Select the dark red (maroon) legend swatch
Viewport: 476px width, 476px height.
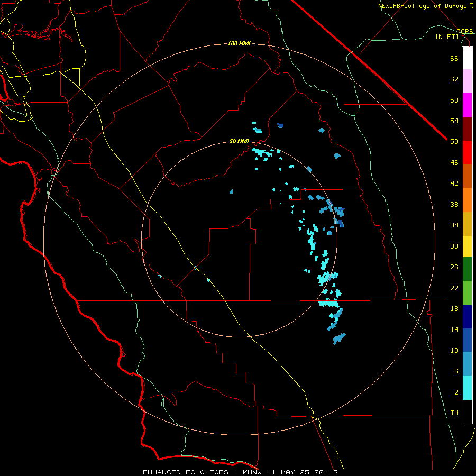click(x=467, y=129)
